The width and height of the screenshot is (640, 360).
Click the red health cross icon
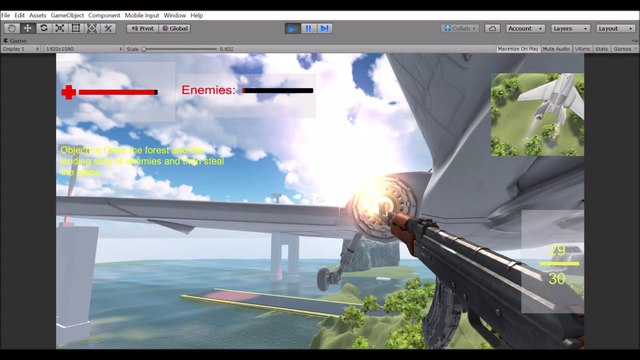coord(69,92)
